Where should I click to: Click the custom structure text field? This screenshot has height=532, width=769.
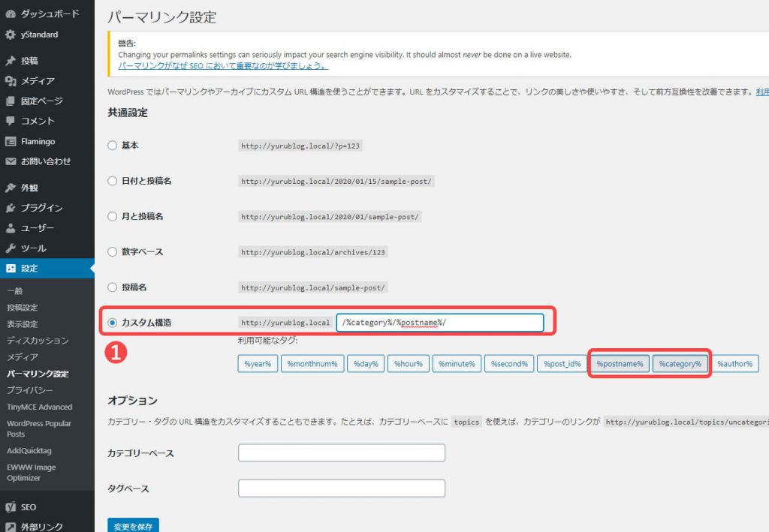tap(439, 323)
